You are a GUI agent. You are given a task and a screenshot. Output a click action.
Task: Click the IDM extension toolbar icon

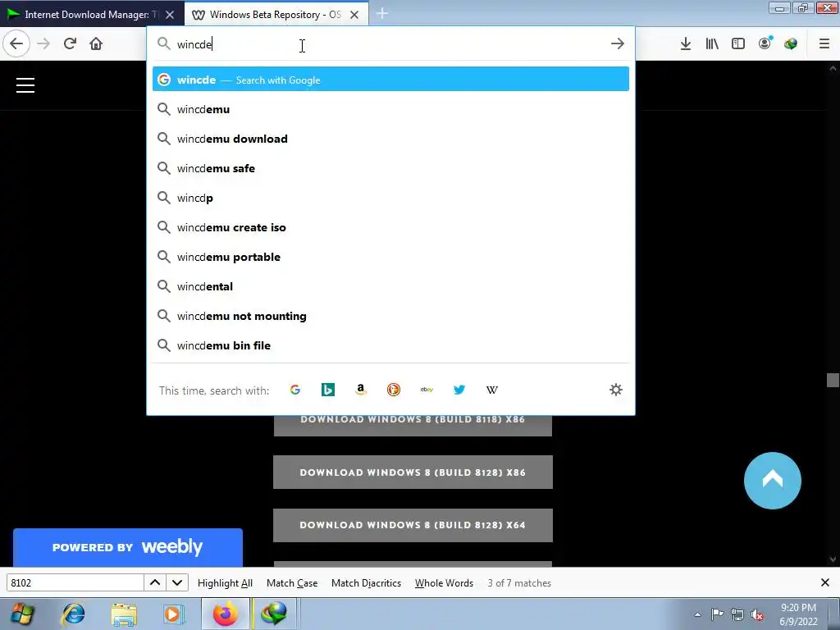pyautogui.click(x=791, y=43)
